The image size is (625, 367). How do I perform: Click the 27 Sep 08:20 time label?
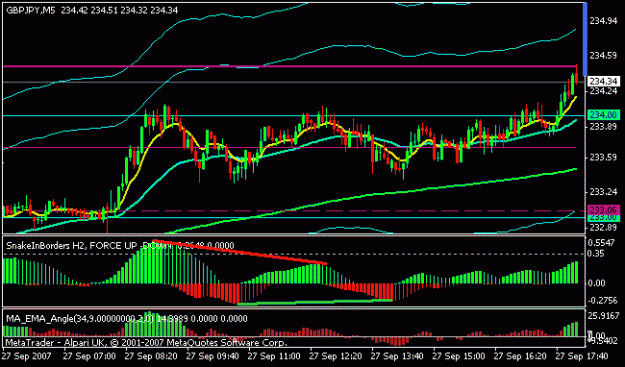pyautogui.click(x=152, y=356)
